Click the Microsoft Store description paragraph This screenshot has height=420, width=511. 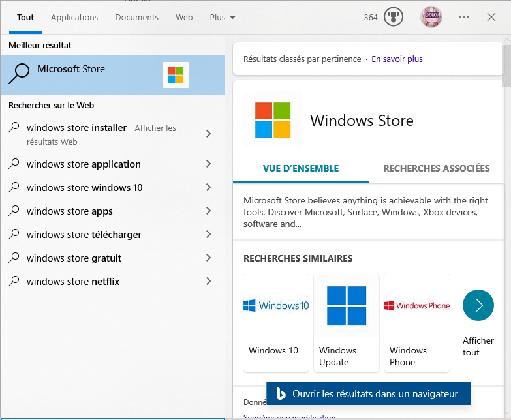click(x=365, y=212)
